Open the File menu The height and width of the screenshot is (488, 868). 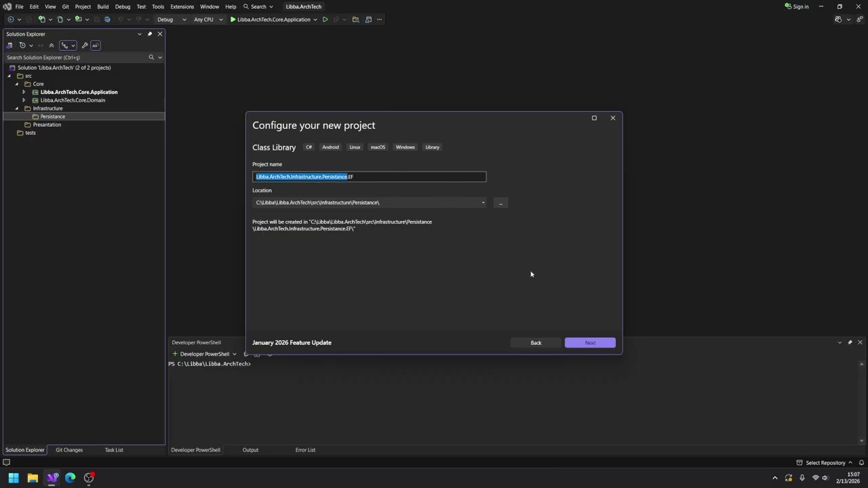(20, 7)
